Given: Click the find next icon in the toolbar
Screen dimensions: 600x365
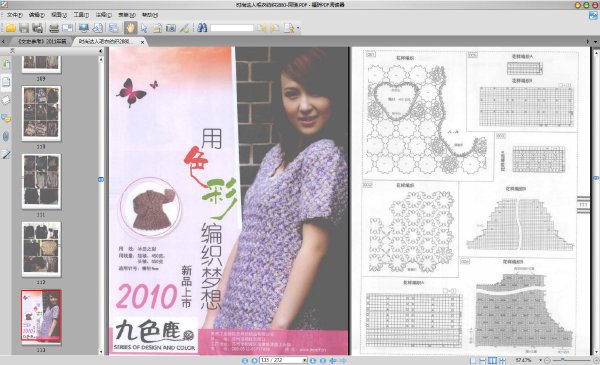Looking at the screenshot, I should click(274, 28).
